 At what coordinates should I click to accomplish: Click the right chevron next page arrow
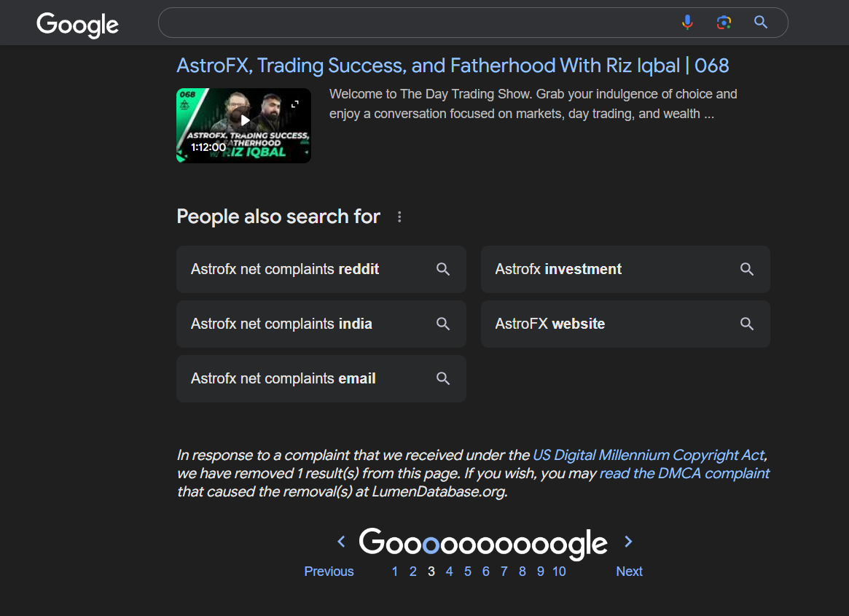[628, 541]
